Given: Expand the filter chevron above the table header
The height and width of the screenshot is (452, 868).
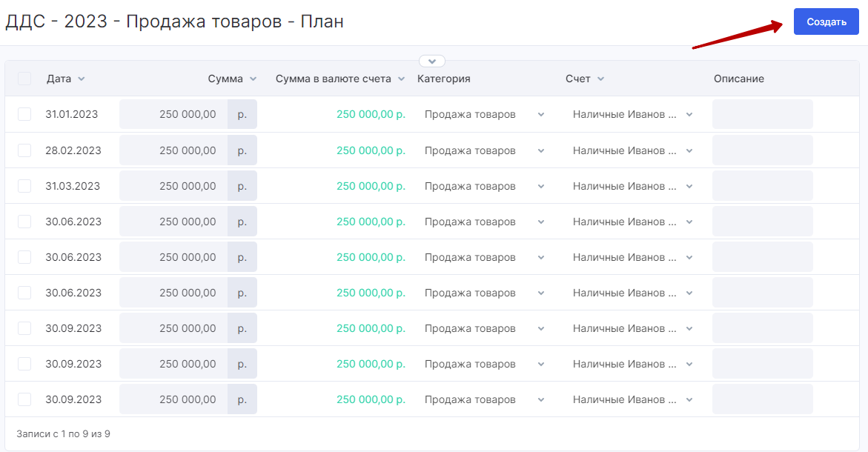Looking at the screenshot, I should (432, 61).
